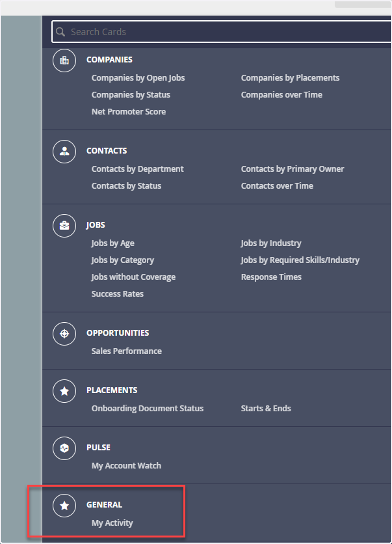Choose Success Rates card

(x=118, y=294)
